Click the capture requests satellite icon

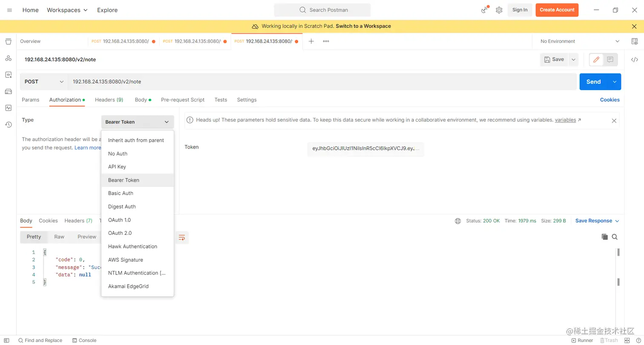[485, 10]
